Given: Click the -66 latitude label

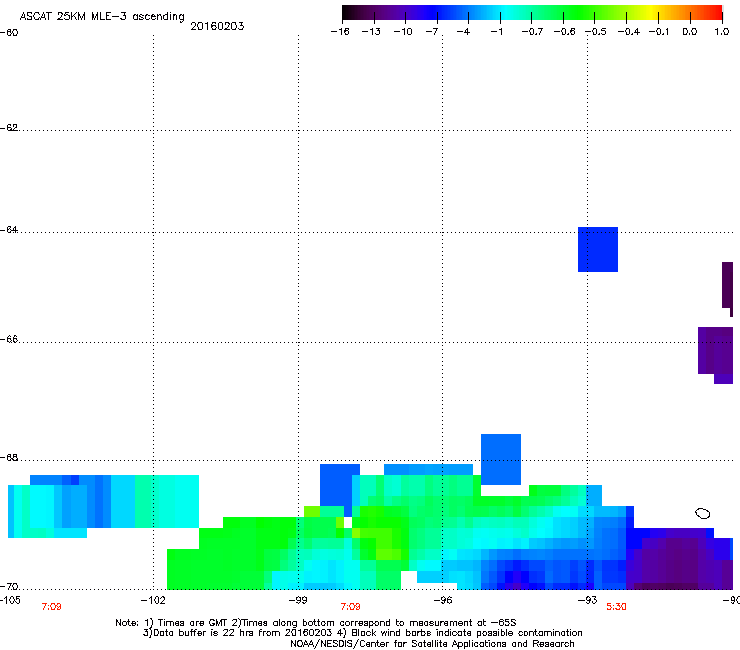Looking at the screenshot, I should click(9, 340).
